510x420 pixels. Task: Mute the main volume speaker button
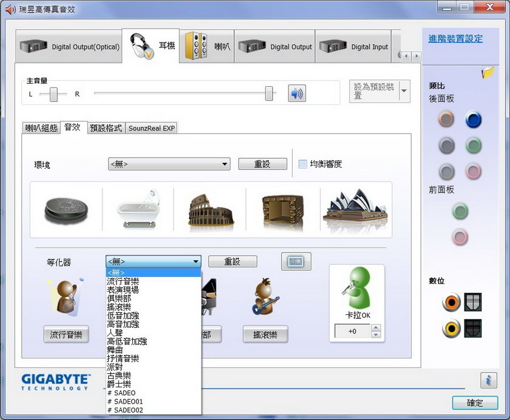[x=297, y=93]
